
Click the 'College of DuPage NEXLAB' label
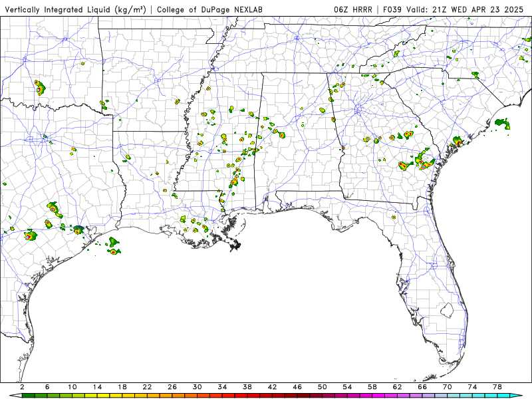tap(209, 10)
